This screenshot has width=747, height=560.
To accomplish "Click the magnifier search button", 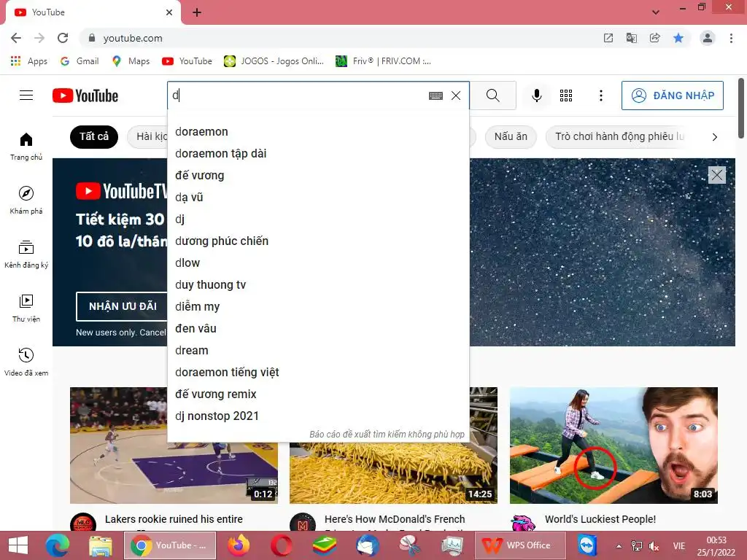I will [493, 96].
